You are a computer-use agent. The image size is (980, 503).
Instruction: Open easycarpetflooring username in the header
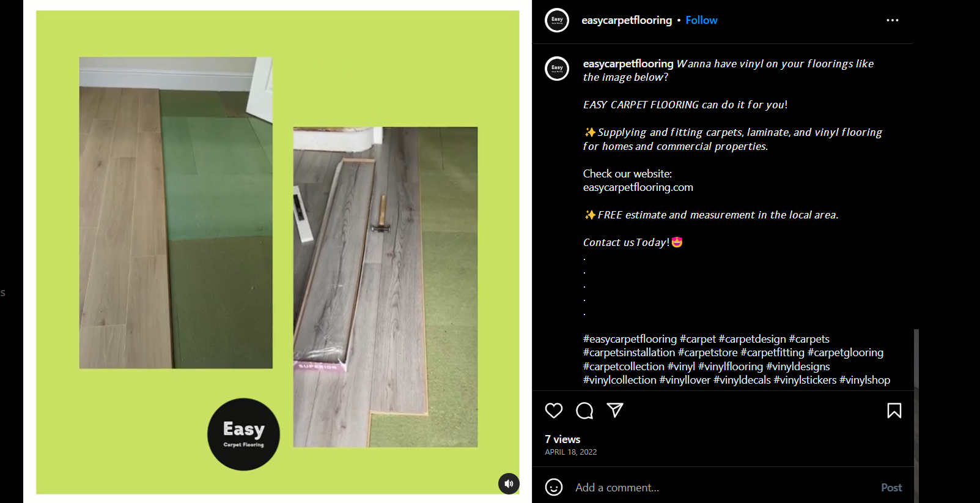click(627, 20)
